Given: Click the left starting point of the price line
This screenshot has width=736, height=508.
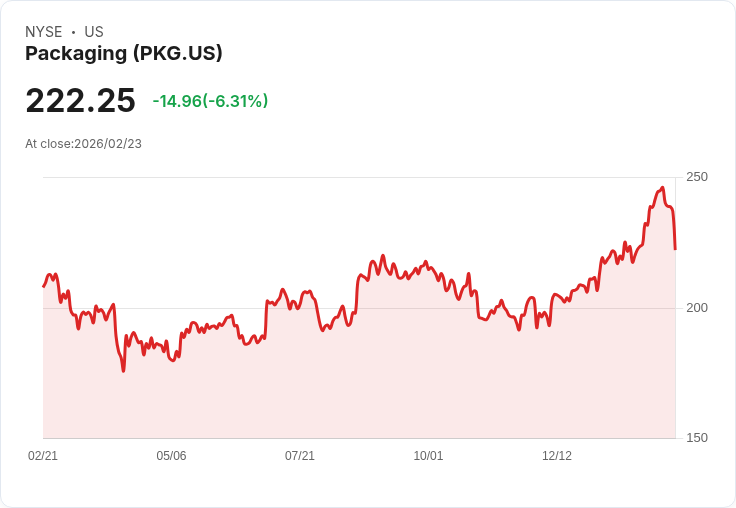Looking at the screenshot, I should click(43, 287).
